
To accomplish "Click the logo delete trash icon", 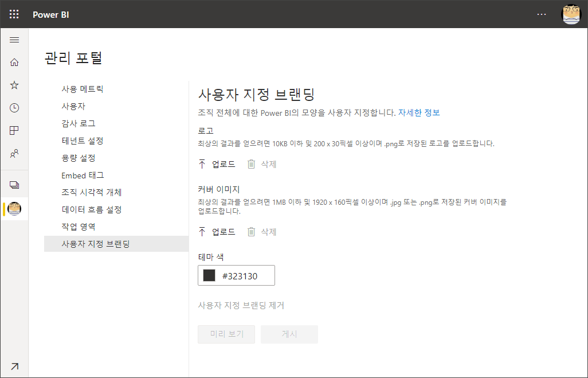I will tap(251, 164).
